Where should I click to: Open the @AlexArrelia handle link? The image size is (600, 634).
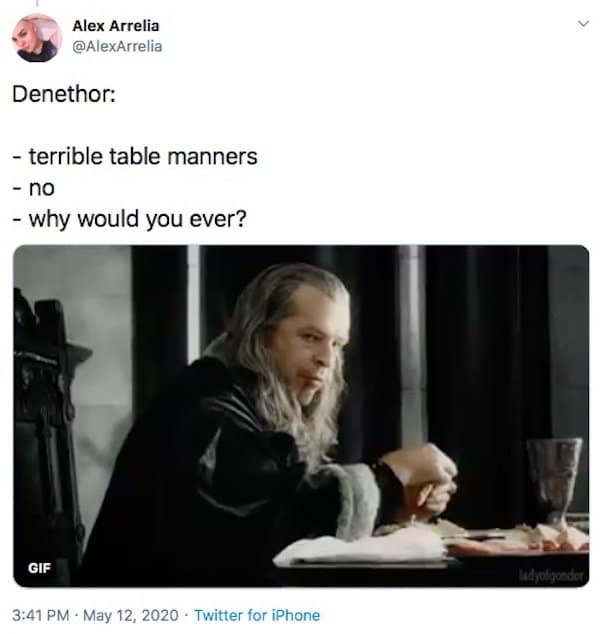coord(117,46)
